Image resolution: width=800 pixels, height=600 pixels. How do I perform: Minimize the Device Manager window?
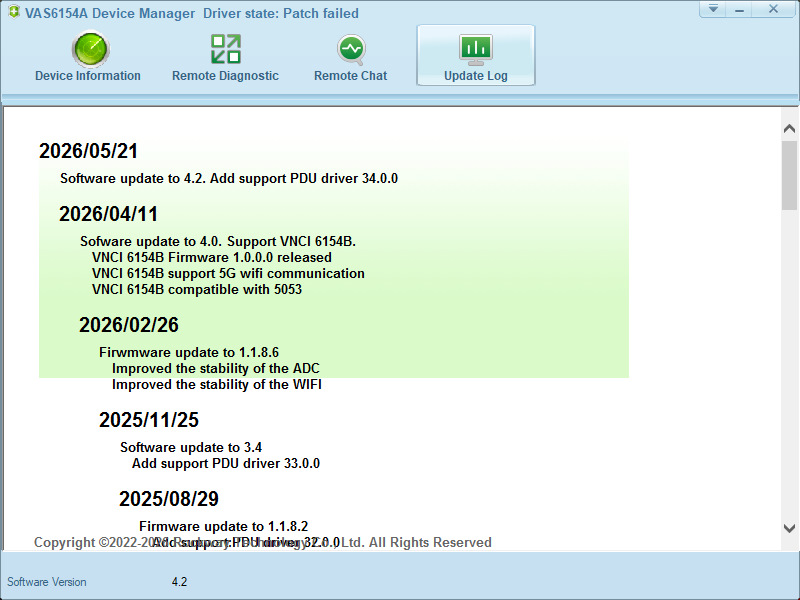739,9
